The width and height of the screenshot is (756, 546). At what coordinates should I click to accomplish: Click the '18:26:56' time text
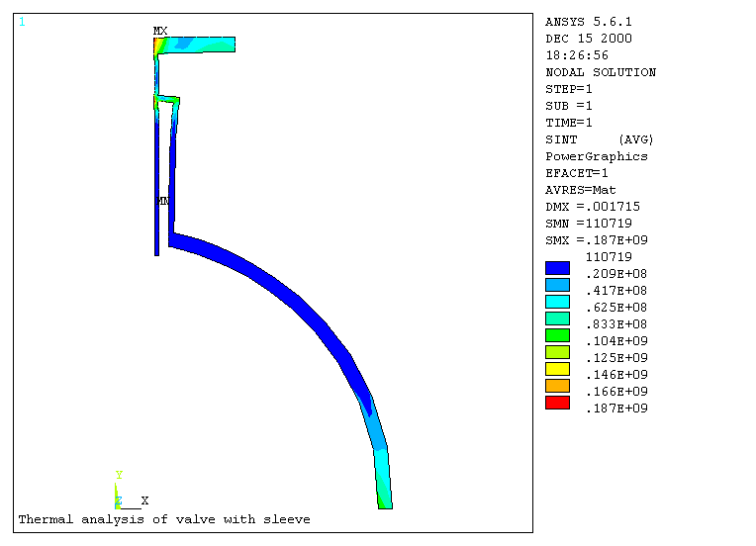(577, 55)
